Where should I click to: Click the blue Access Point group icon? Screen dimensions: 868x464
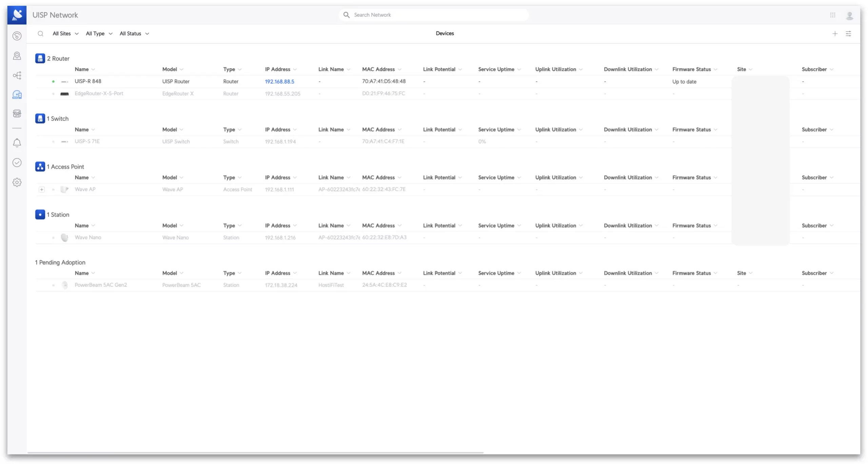[x=40, y=166]
